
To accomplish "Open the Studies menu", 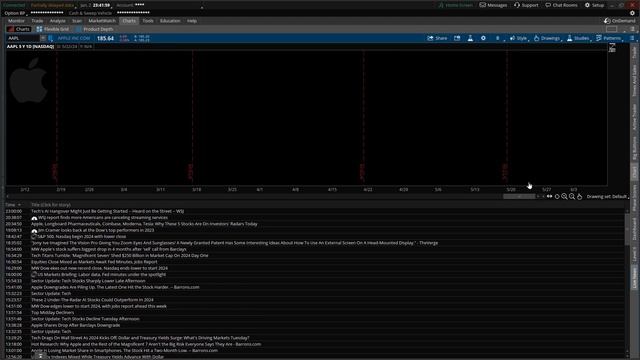I will coord(578,38).
